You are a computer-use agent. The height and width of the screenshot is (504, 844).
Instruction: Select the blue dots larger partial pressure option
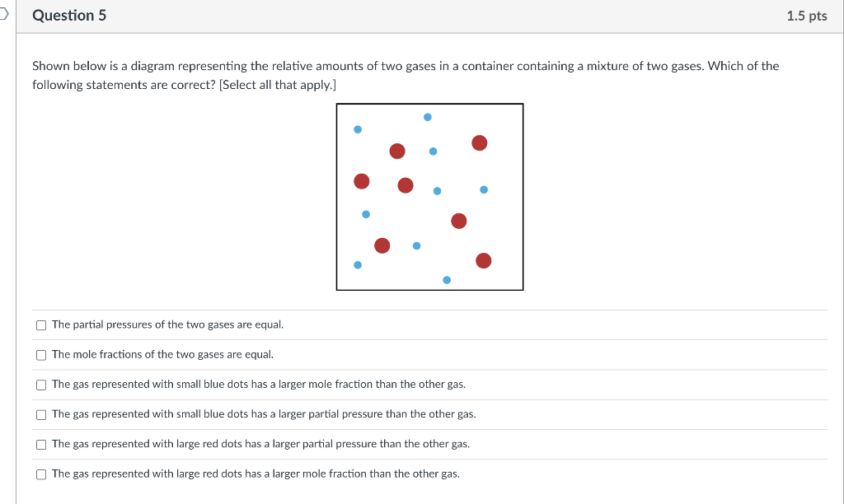coord(41,413)
